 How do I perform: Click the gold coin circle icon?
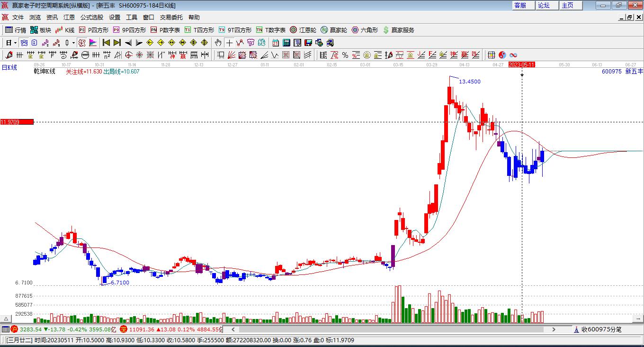pos(367,55)
